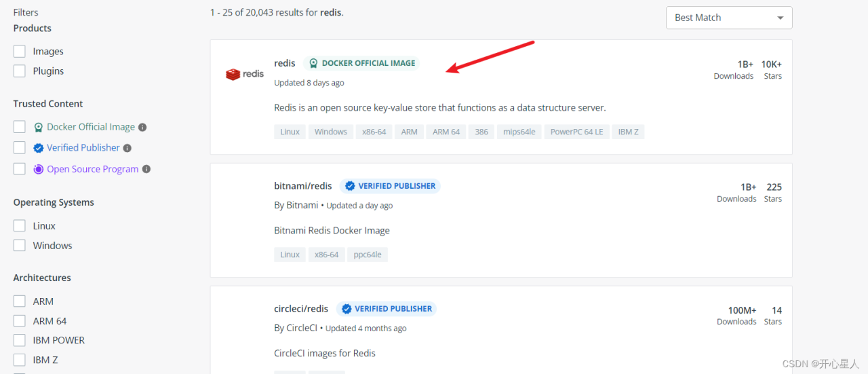Click the Linux tag on redis result
The width and height of the screenshot is (868, 374).
tap(290, 132)
